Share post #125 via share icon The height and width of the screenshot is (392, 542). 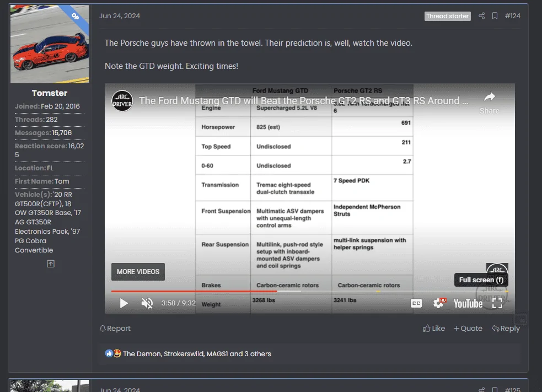481,390
